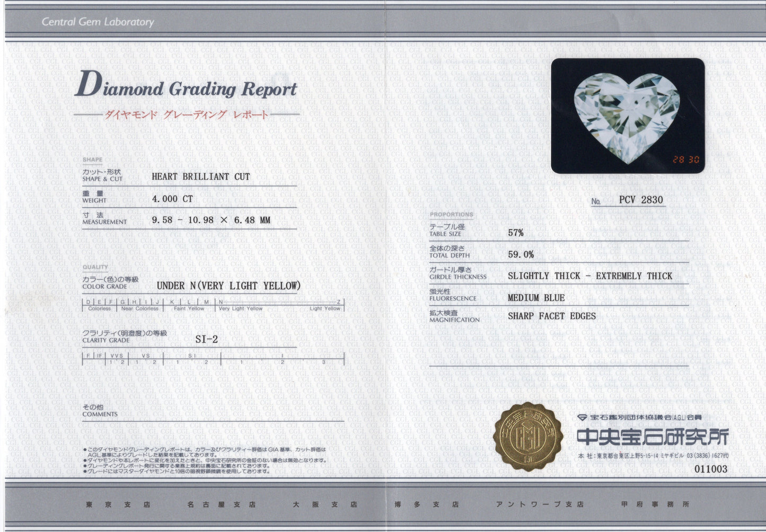Click the AGL member logo mark

pyautogui.click(x=582, y=418)
